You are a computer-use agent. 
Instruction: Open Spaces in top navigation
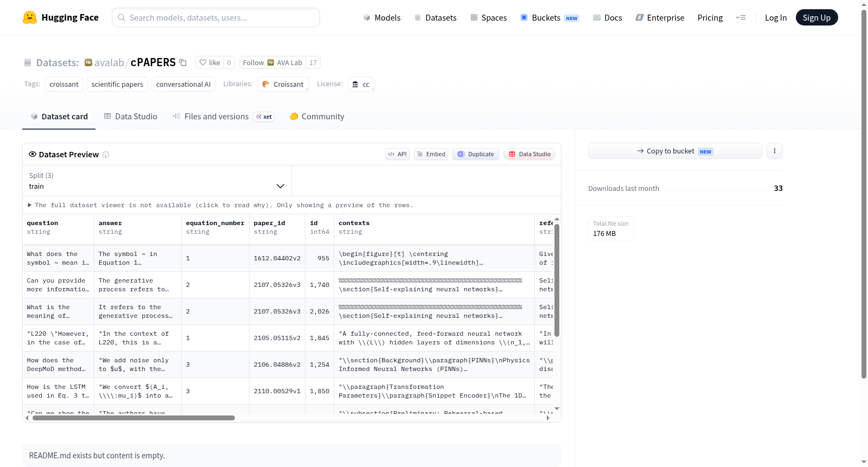click(x=489, y=17)
